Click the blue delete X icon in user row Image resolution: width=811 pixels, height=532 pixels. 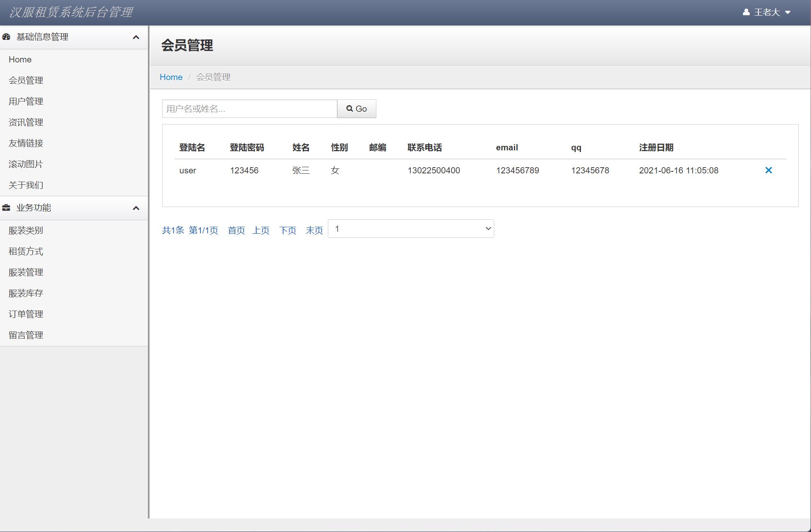768,170
